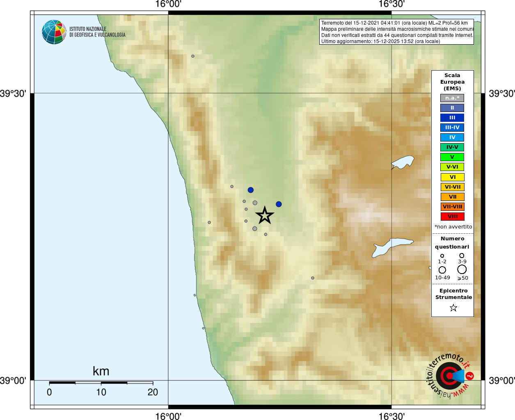Click the 'Dati non verificati estratti' line
Viewport: 515px width, 420px height.
(397, 35)
